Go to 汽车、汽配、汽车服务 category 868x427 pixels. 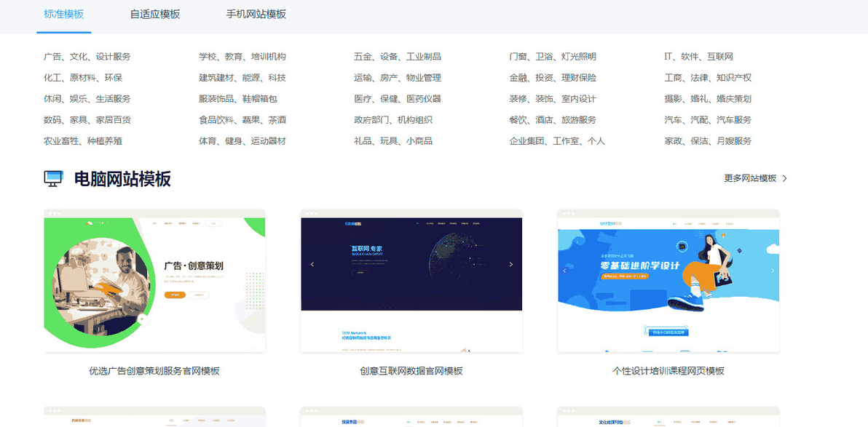click(708, 119)
